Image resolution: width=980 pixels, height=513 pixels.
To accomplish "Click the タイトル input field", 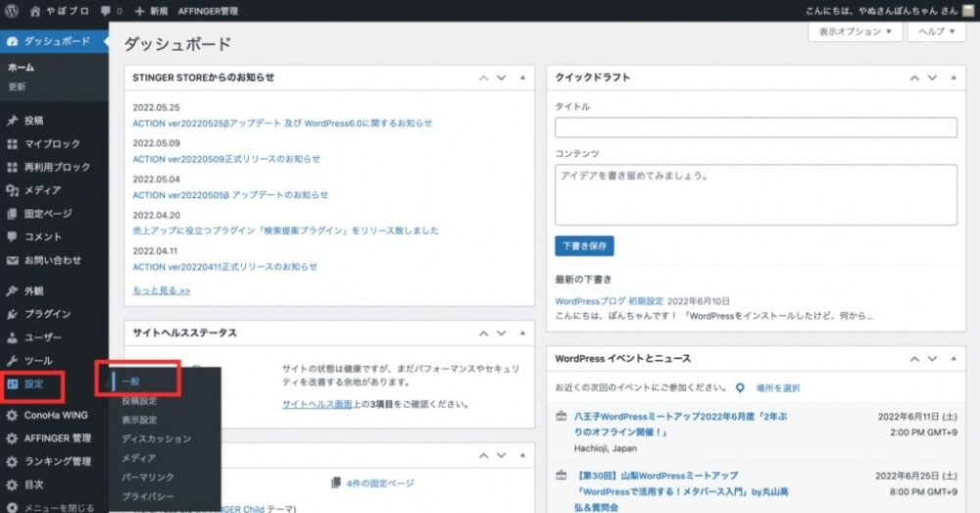I will (756, 127).
